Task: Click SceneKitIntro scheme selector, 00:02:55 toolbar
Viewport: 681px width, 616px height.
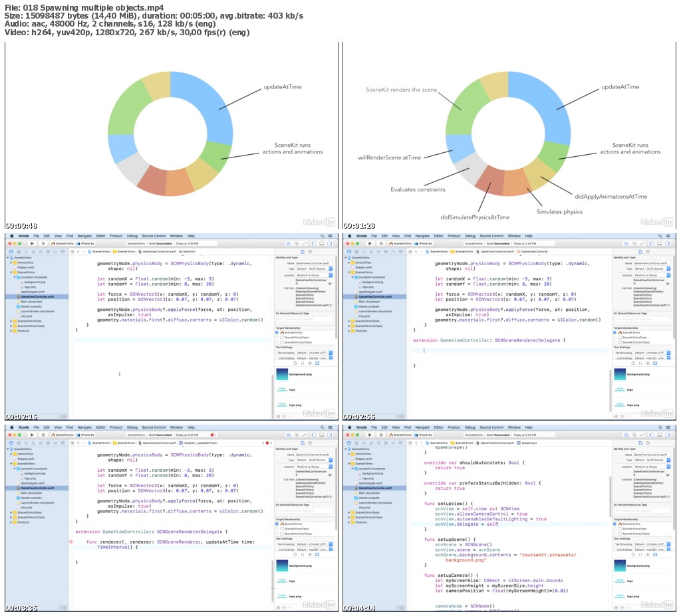Action: (400, 243)
